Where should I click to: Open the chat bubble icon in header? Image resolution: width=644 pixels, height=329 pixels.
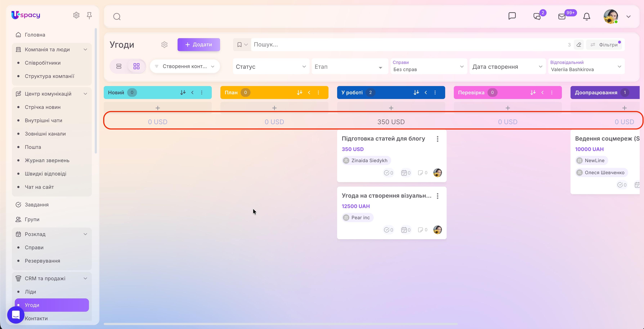click(x=512, y=16)
